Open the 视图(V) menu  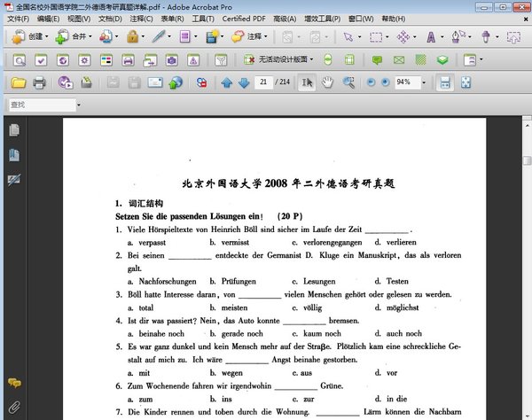(x=79, y=19)
